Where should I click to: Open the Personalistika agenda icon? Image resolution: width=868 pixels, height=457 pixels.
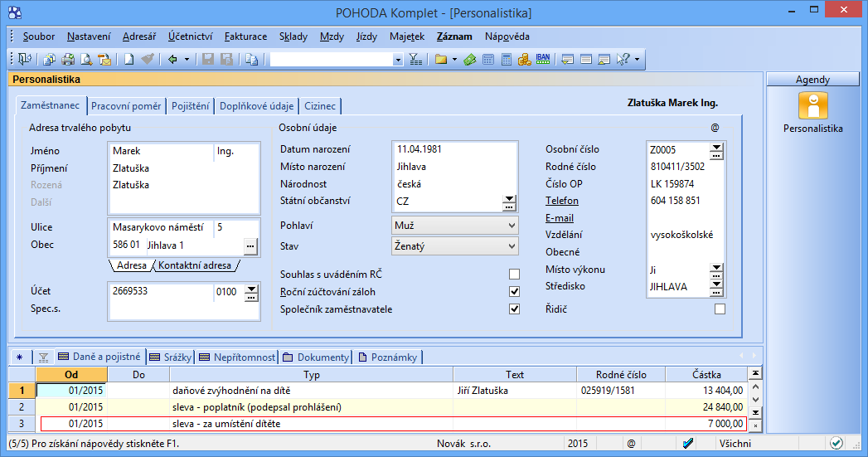[x=812, y=106]
